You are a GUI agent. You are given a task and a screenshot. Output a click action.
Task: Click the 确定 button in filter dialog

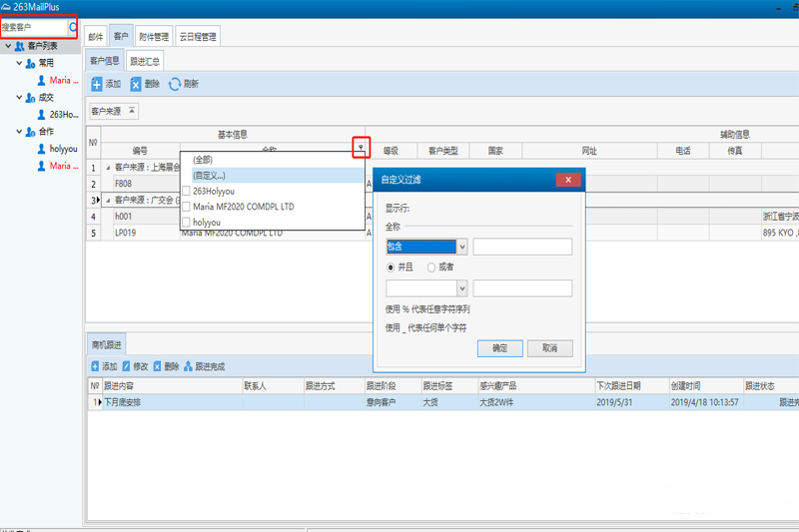(x=500, y=348)
